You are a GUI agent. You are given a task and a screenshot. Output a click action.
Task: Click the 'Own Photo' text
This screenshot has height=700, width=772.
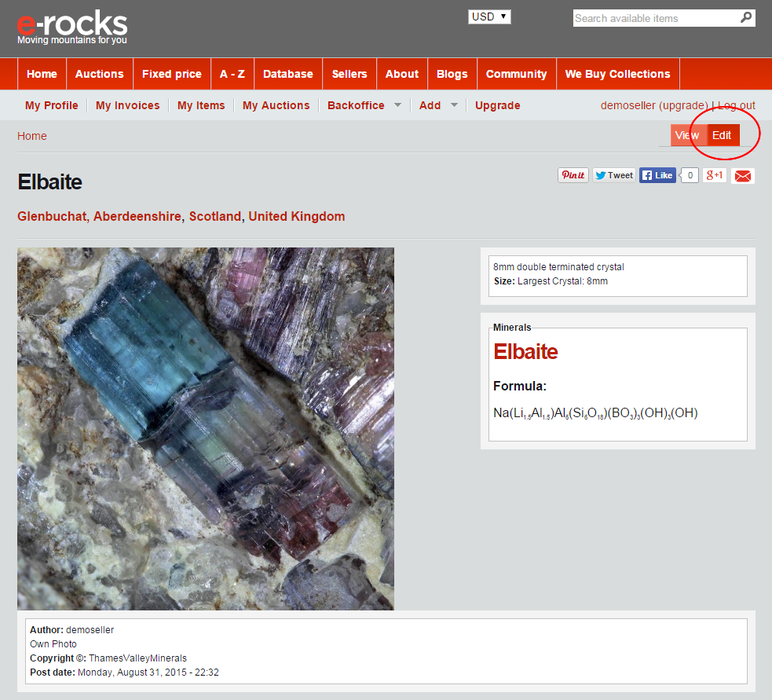(x=53, y=644)
